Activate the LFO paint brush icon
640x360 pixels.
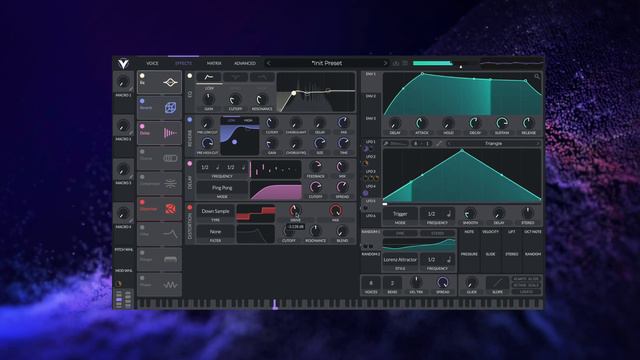coord(386,144)
